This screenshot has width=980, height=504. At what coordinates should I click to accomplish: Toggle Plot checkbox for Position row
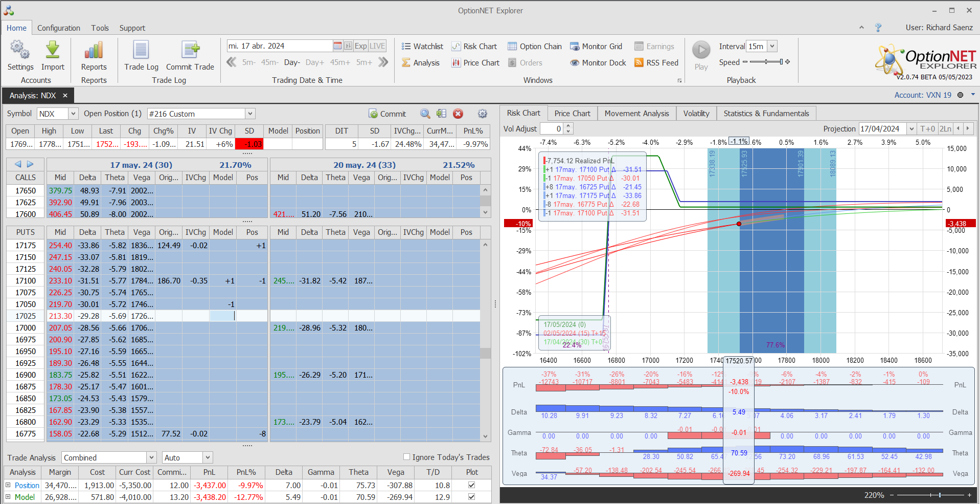point(471,485)
